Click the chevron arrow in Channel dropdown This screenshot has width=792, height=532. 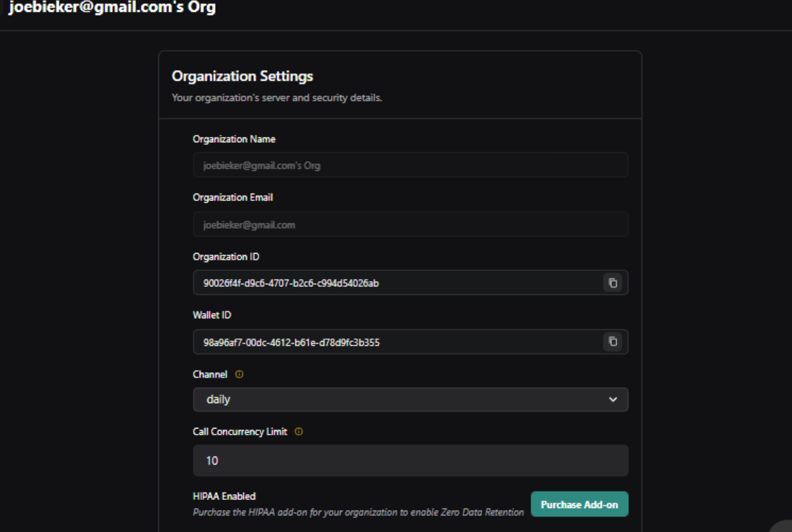pyautogui.click(x=613, y=400)
